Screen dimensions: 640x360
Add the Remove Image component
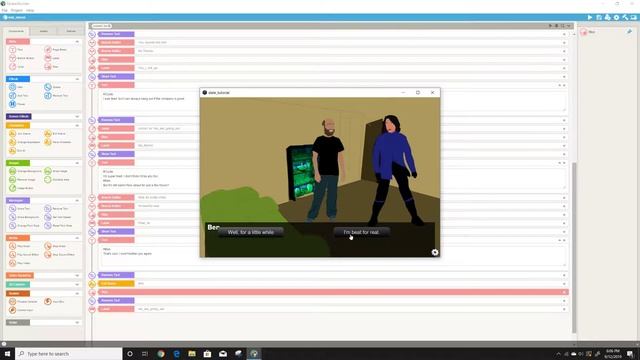coord(22,180)
